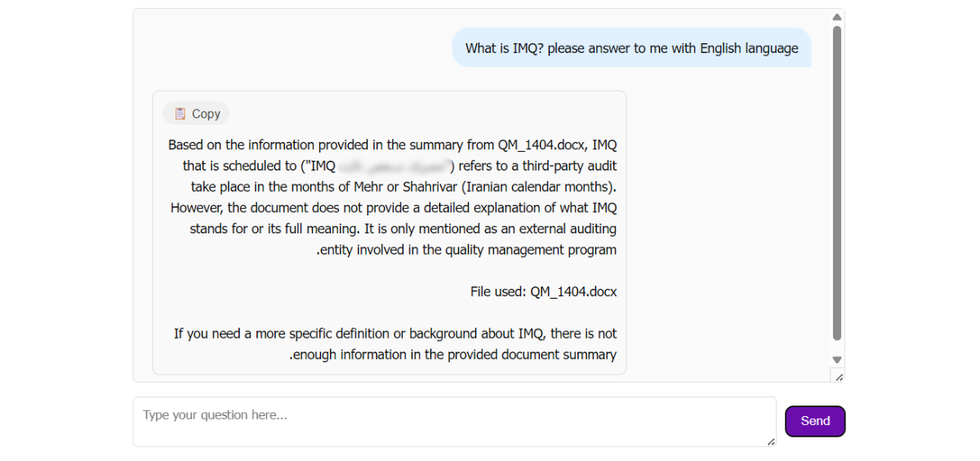Click the chat scrollbar down arrow

[x=836, y=360]
